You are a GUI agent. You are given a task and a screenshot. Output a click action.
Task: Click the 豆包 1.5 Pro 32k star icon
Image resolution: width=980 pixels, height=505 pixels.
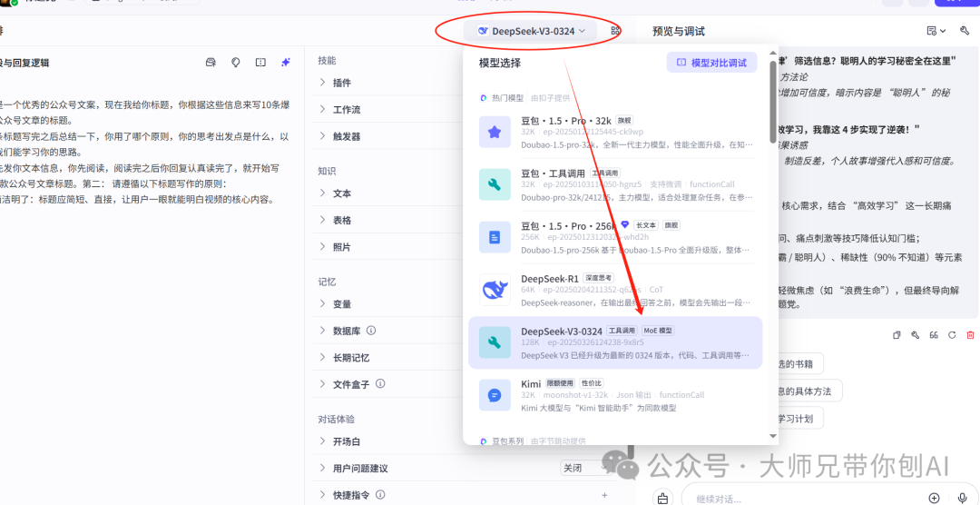495,132
